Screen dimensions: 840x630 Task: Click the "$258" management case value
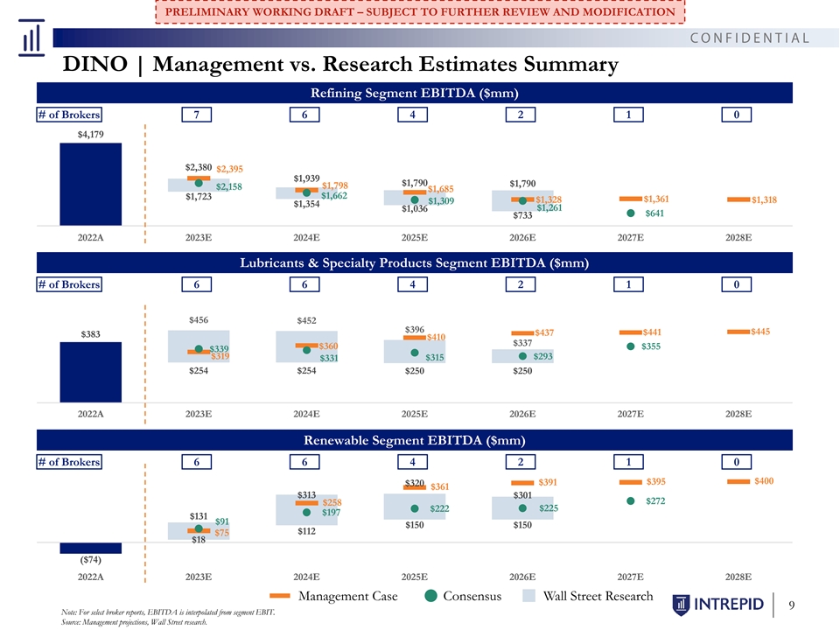coord(332,502)
